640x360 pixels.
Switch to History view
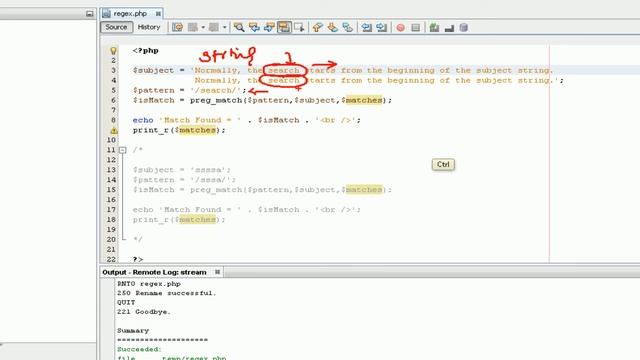coord(149,27)
